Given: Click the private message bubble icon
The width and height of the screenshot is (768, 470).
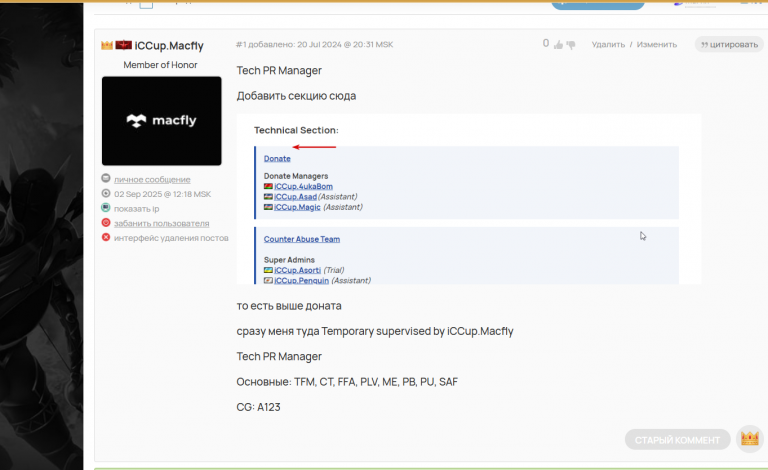Looking at the screenshot, I should (x=106, y=178).
